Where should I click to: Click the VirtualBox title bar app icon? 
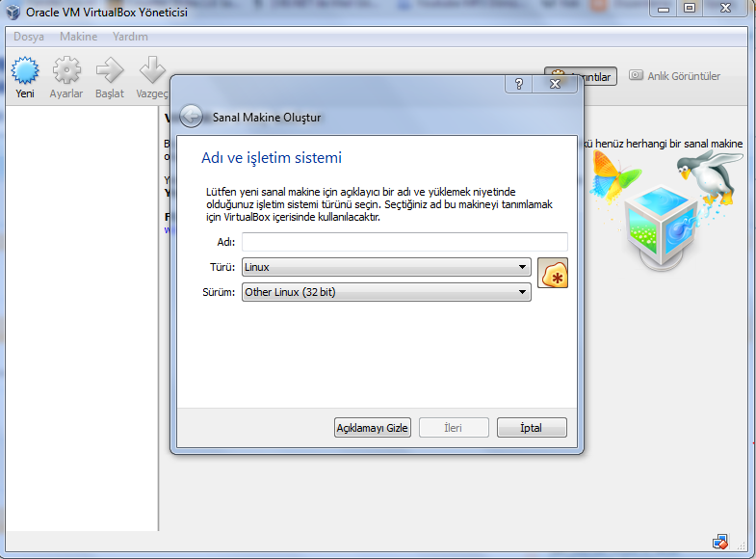[x=13, y=13]
